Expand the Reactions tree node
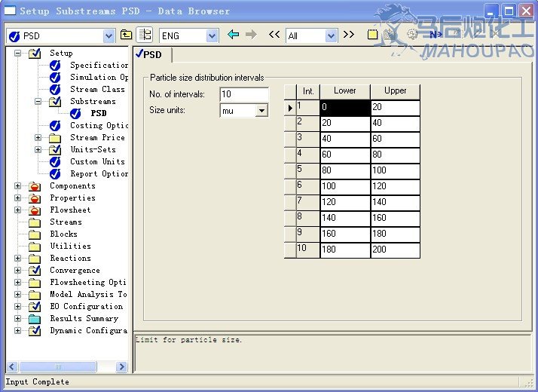Screen dimensions: 538x392 [17, 258]
